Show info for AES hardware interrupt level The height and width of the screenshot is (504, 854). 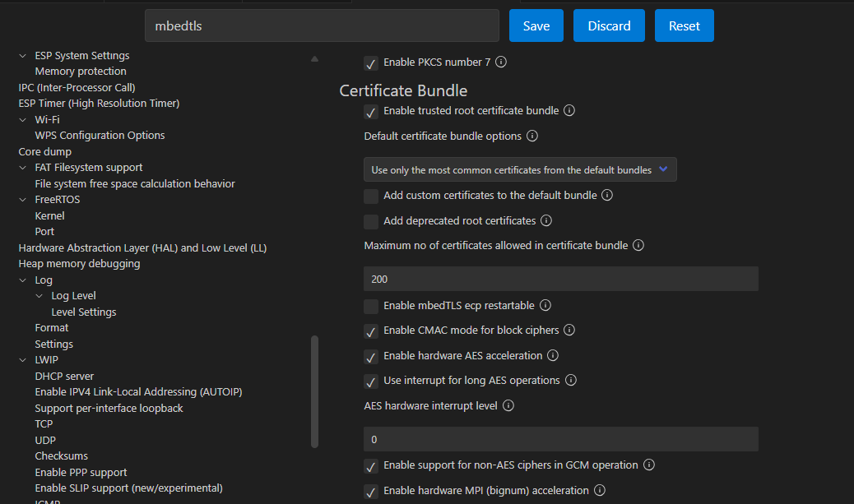508,406
